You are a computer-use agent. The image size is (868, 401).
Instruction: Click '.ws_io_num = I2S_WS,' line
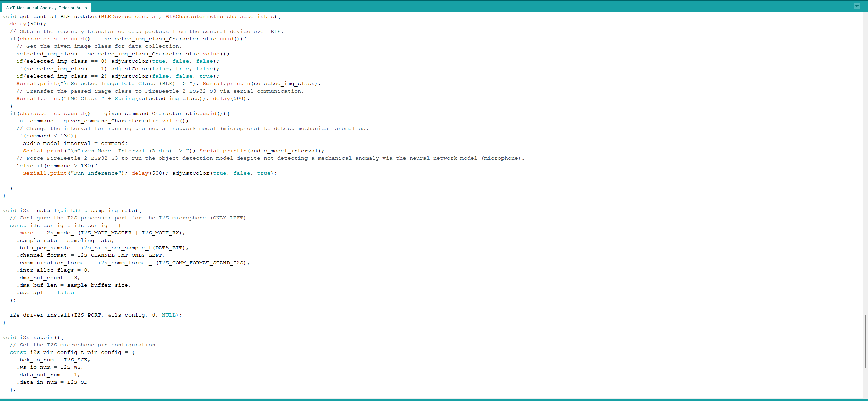[x=50, y=367]
